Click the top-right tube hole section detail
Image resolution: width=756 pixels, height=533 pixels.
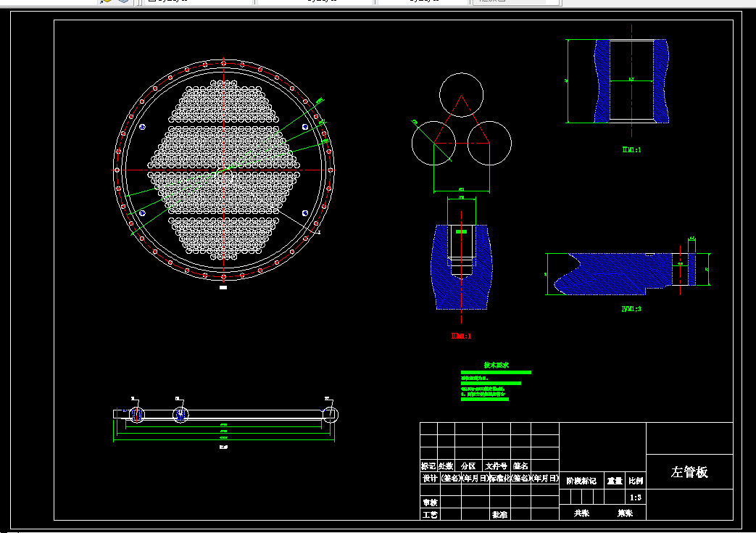[631, 81]
